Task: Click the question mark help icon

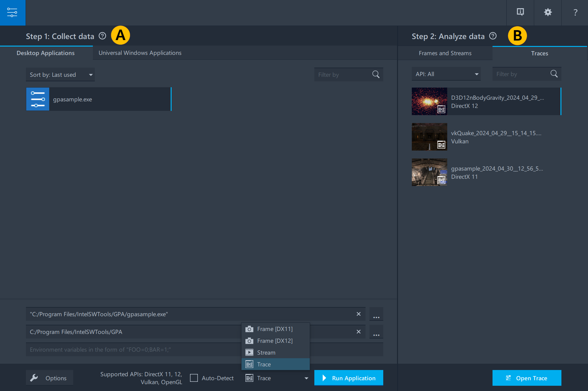Action: [575, 12]
